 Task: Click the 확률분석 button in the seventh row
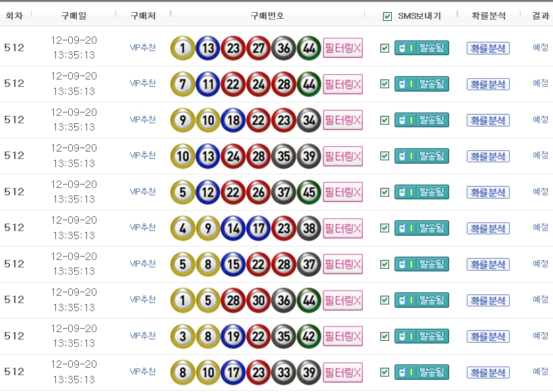pos(488,264)
